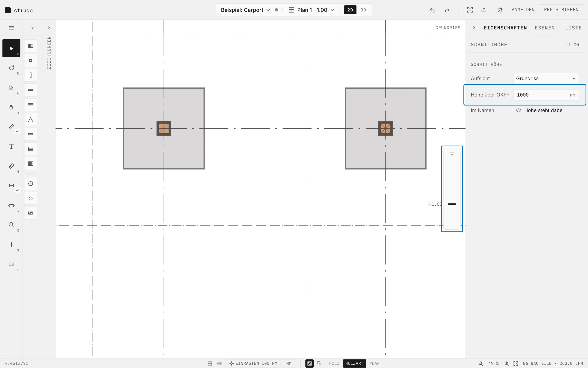588x368 pixels.
Task: Choose the ruler measure tool (M)
Action: (x=11, y=166)
